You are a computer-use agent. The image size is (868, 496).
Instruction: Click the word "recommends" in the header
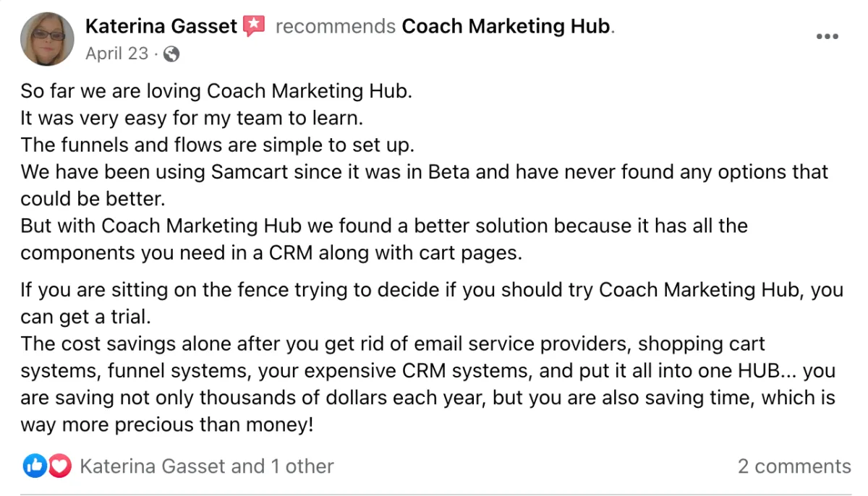pyautogui.click(x=336, y=27)
